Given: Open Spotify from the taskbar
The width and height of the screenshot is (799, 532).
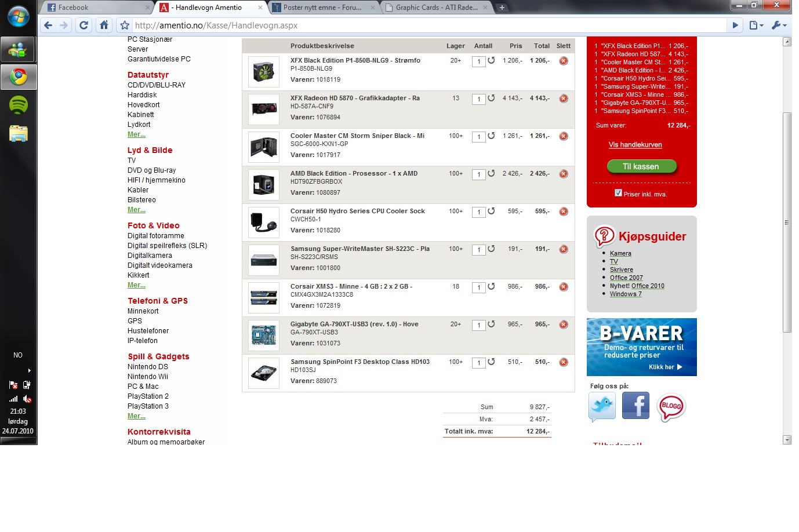Looking at the screenshot, I should 19,105.
